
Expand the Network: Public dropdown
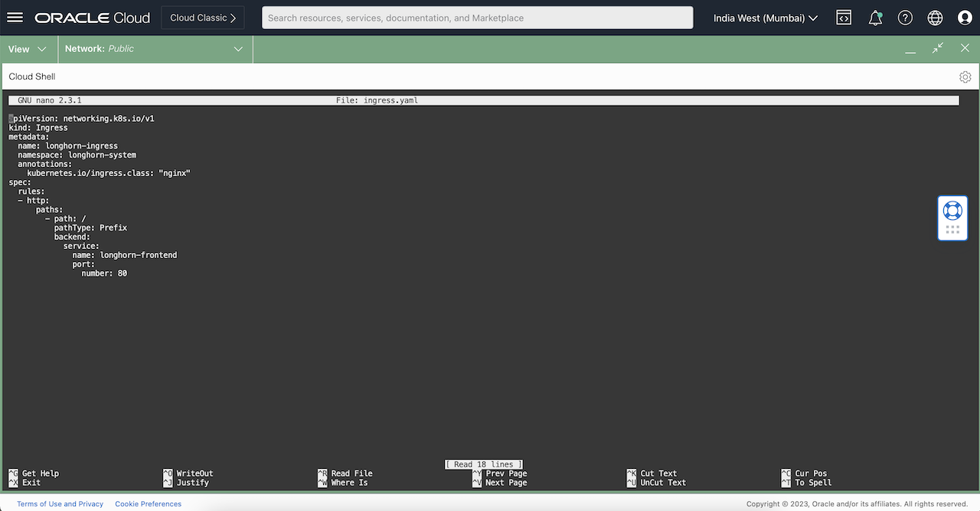155,49
